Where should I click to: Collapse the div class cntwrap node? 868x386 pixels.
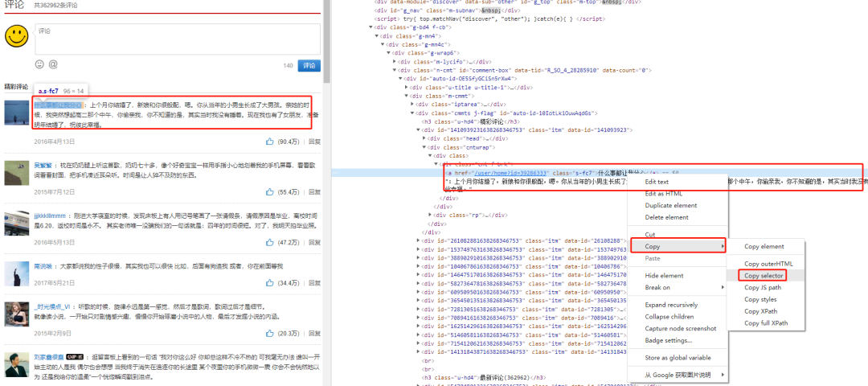(x=424, y=147)
